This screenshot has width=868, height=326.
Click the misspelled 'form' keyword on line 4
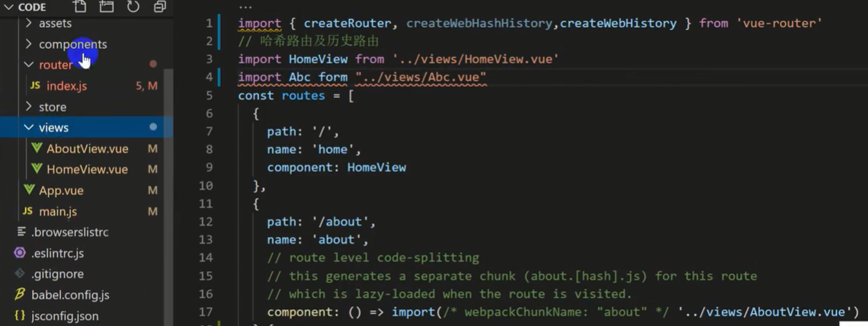[333, 77]
